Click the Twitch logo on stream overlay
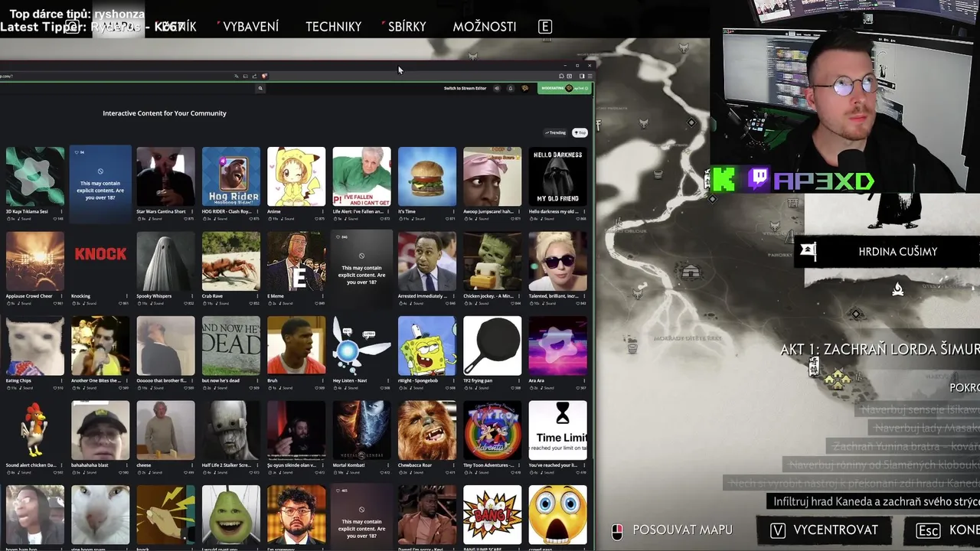Screen dimensions: 980x551 click(757, 180)
